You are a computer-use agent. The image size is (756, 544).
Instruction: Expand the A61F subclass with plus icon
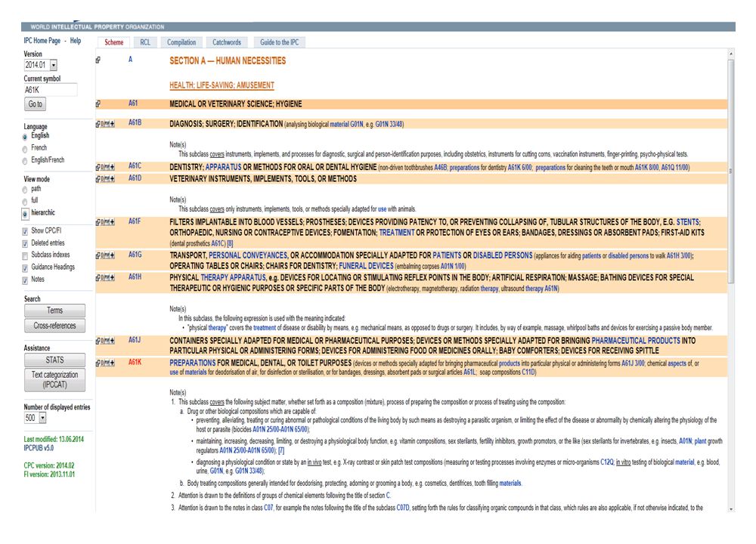pyautogui.click(x=113, y=222)
